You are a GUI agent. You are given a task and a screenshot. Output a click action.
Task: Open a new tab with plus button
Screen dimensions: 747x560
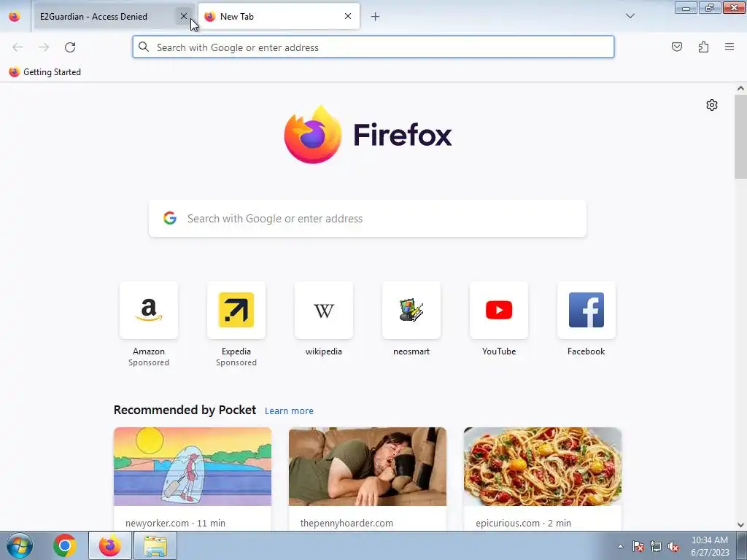pyautogui.click(x=376, y=17)
